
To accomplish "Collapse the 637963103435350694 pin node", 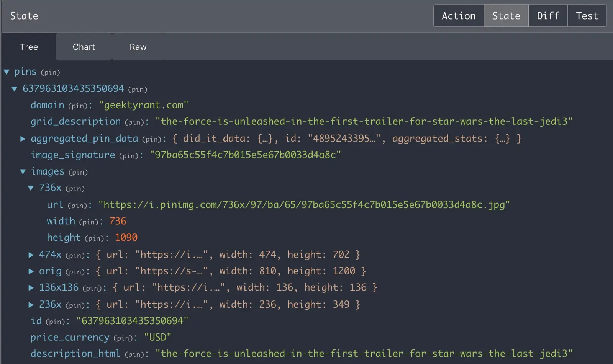I will pyautogui.click(x=15, y=89).
